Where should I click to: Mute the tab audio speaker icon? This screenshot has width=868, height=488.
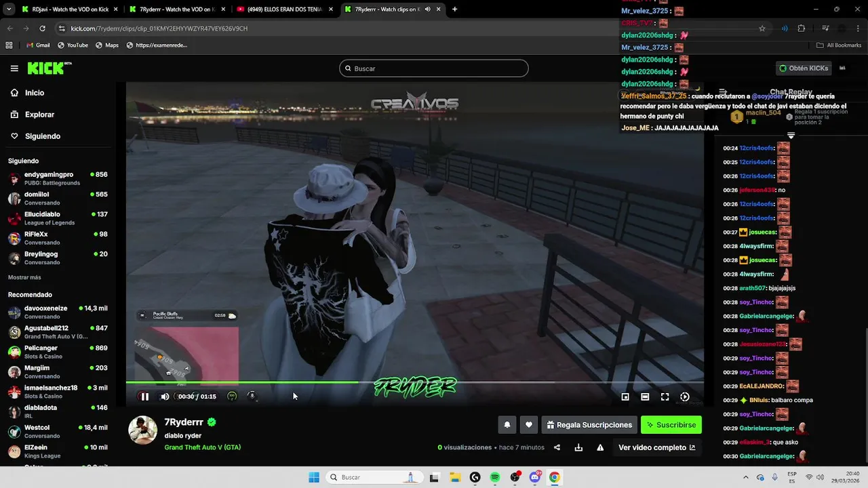coord(428,9)
